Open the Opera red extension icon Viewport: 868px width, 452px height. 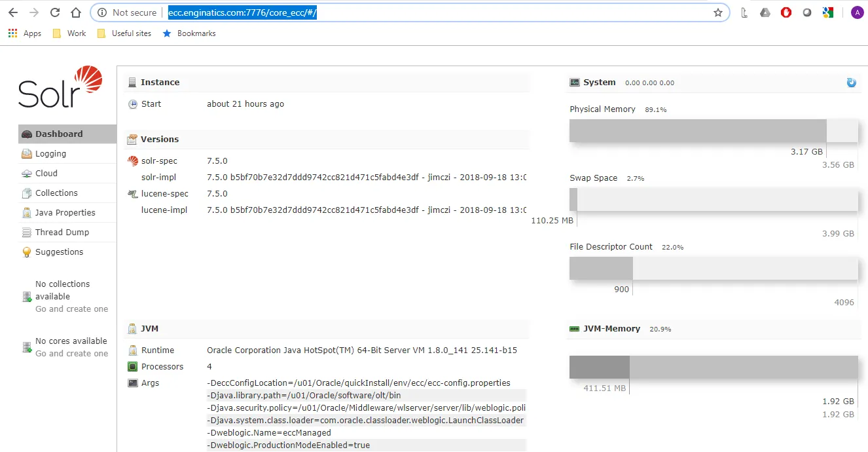pos(786,12)
